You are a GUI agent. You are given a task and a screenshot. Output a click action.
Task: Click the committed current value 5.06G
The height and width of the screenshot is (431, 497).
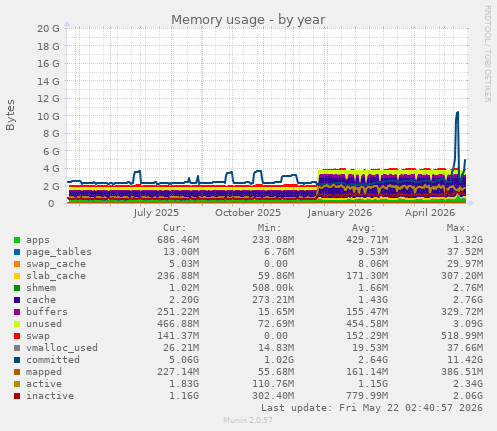pyautogui.click(x=184, y=360)
